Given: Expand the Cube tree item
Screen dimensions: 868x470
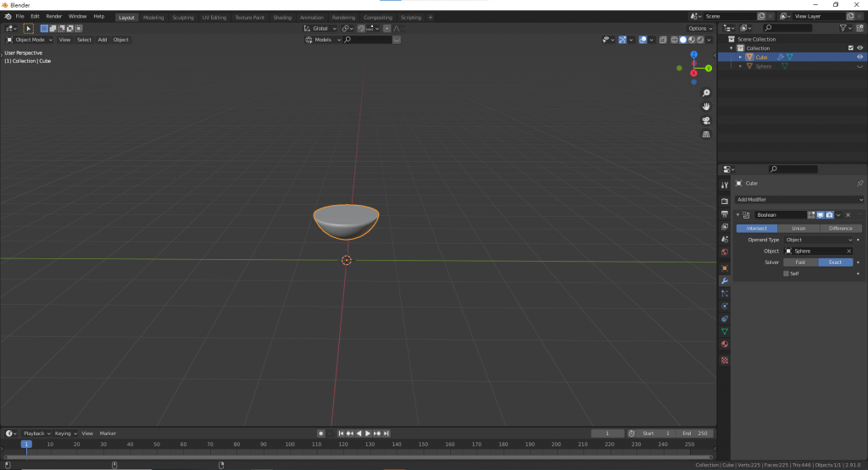Looking at the screenshot, I should point(740,58).
